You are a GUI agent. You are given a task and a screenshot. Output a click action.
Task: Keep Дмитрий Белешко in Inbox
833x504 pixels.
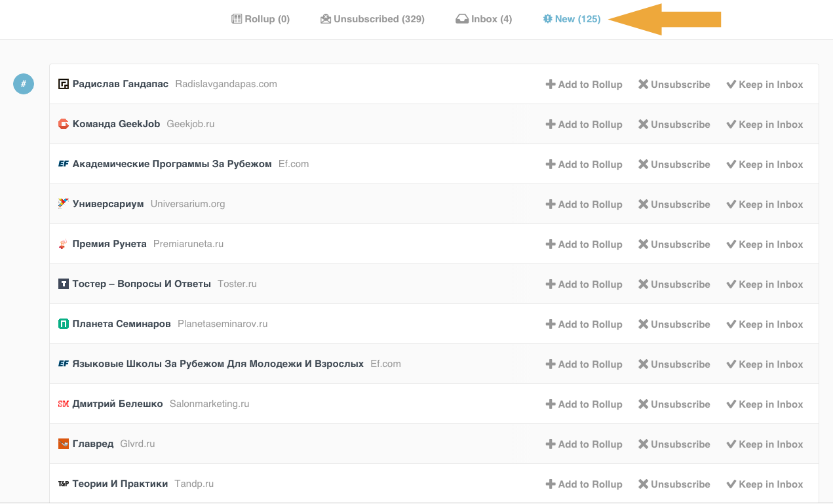764,404
